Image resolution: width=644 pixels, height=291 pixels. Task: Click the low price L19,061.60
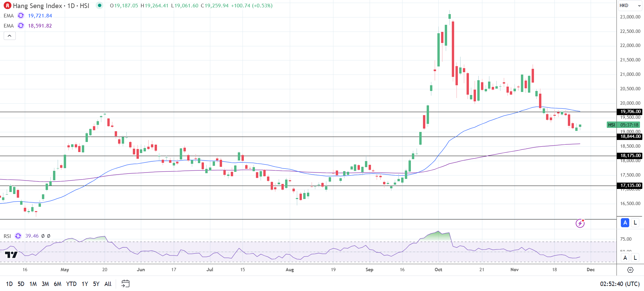184,6
